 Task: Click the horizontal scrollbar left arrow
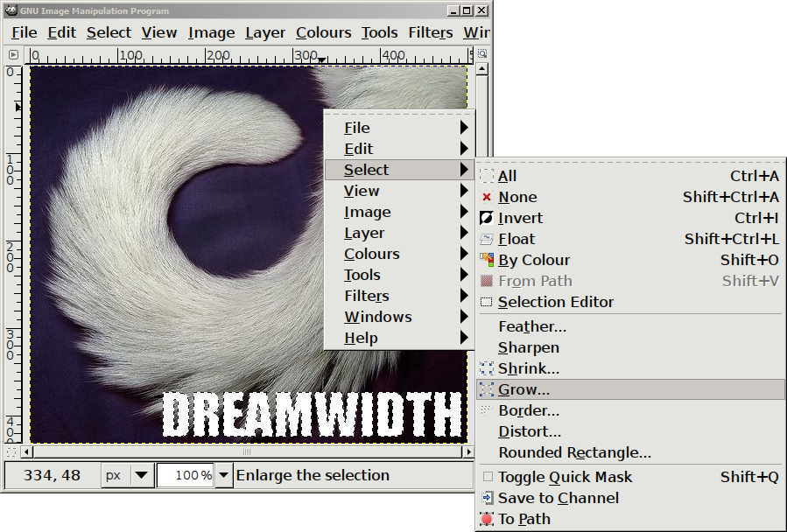[26, 451]
